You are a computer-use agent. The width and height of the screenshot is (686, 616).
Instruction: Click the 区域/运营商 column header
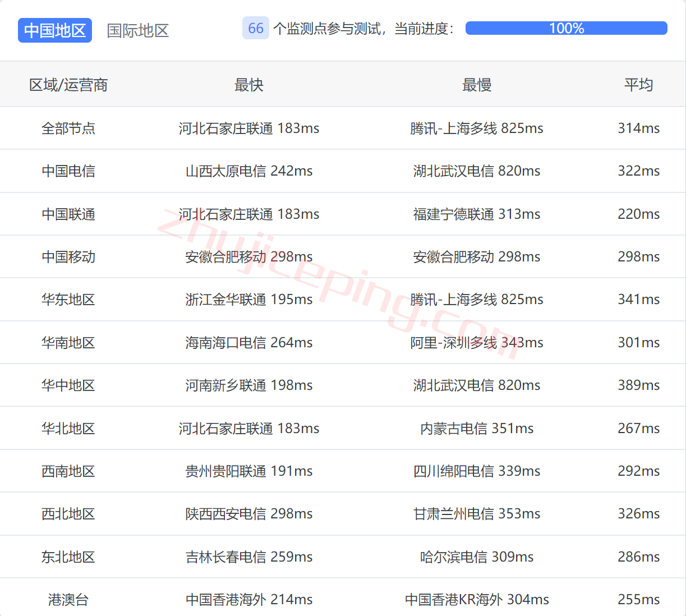coord(68,85)
